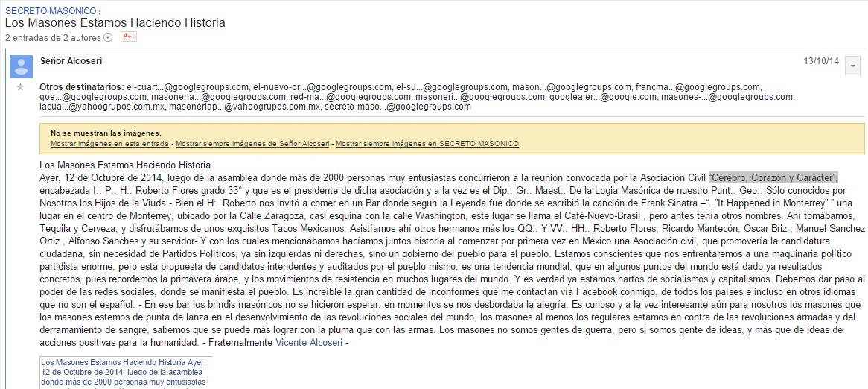The image size is (868, 389).
Task: Open the message options dropdown beside 13/10/14
Action: [x=852, y=66]
